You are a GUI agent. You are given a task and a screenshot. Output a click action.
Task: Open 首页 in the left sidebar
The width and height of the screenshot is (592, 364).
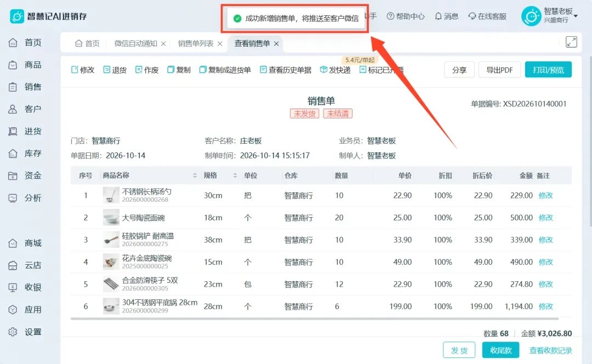pyautogui.click(x=25, y=43)
